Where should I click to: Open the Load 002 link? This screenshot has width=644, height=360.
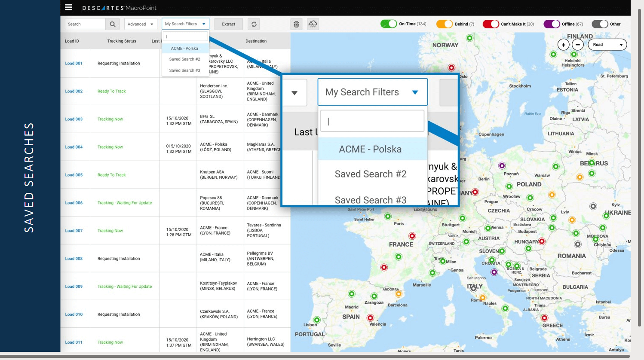pyautogui.click(x=74, y=91)
